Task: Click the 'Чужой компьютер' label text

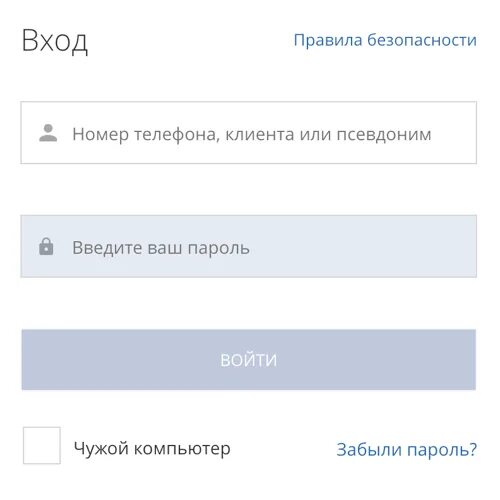Action: (x=152, y=448)
